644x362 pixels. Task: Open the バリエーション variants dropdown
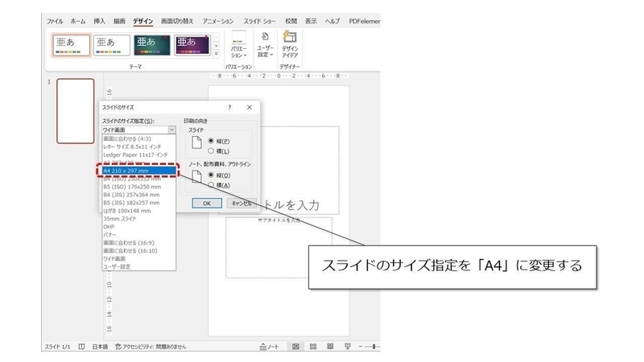tap(238, 44)
